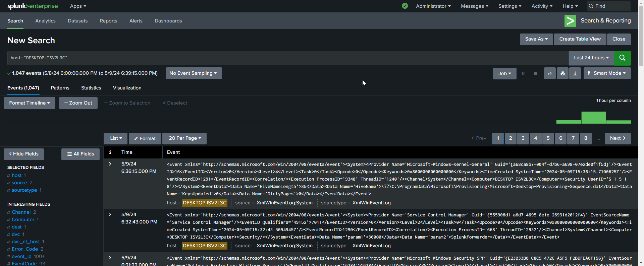Viewport: 644px width, 266px height.
Task: Click the Channel interesting field
Action: (x=21, y=212)
